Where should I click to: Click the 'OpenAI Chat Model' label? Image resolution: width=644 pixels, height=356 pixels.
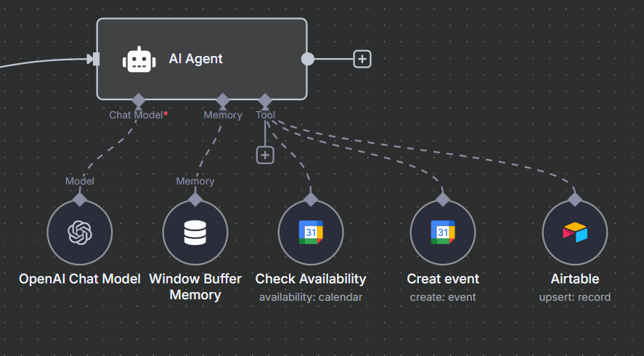[x=80, y=279]
